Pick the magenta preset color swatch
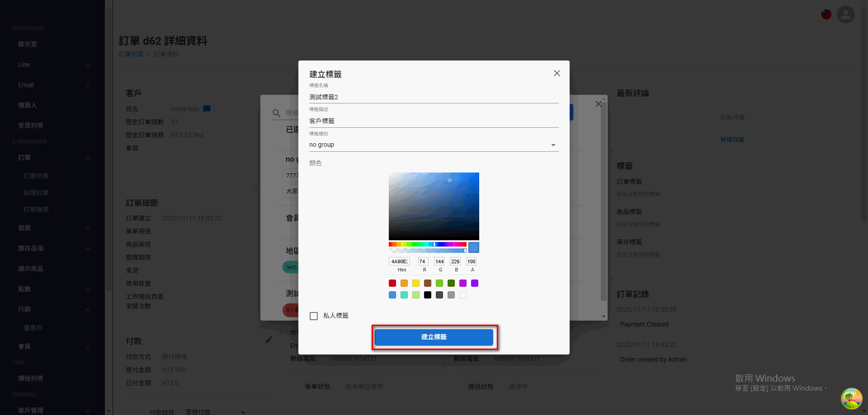The width and height of the screenshot is (868, 415). click(x=463, y=283)
